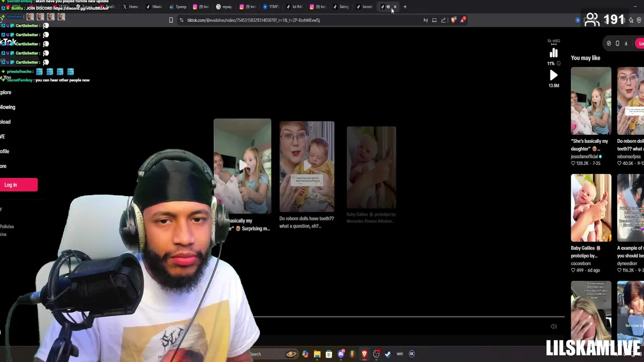Click the picture-in-picture icon in address bar
The height and width of the screenshot is (362, 644).
point(434,20)
